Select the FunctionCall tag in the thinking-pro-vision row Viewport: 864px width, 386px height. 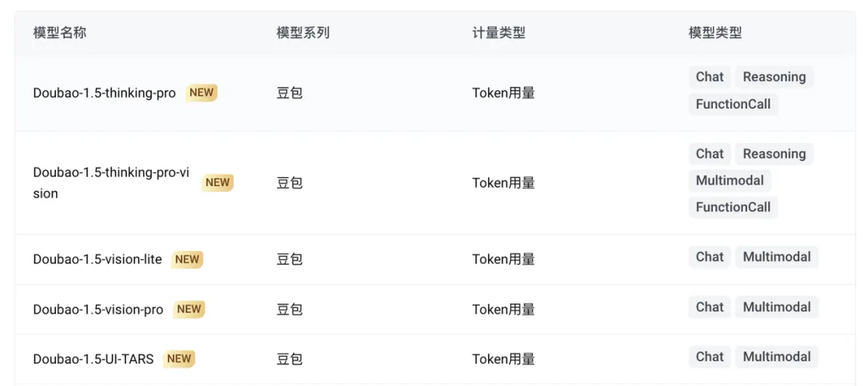(x=733, y=208)
